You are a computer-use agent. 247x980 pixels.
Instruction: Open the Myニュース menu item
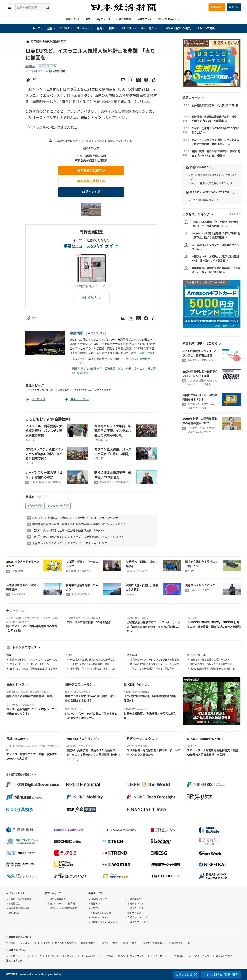click(x=103, y=19)
